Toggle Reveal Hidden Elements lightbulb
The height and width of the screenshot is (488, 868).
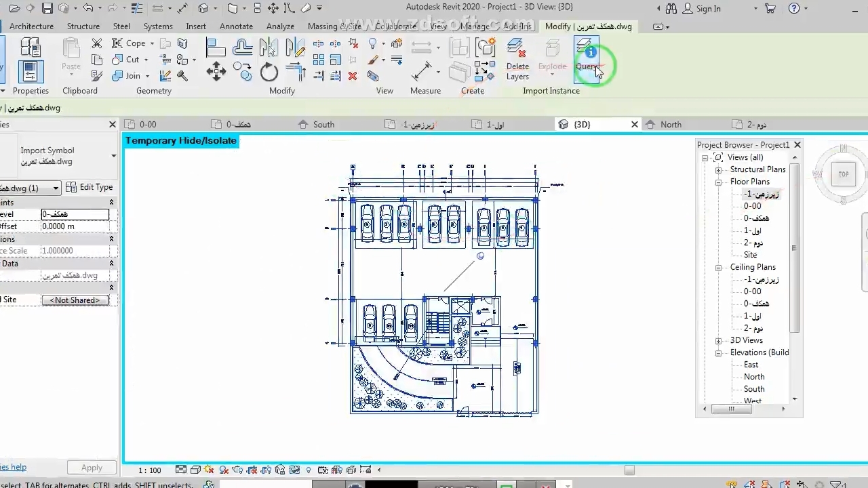click(309, 470)
